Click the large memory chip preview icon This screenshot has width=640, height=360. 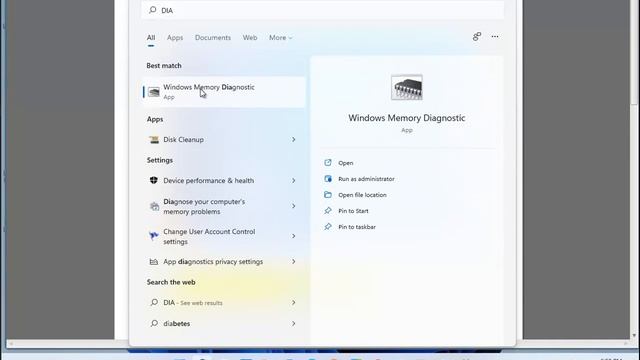407,87
